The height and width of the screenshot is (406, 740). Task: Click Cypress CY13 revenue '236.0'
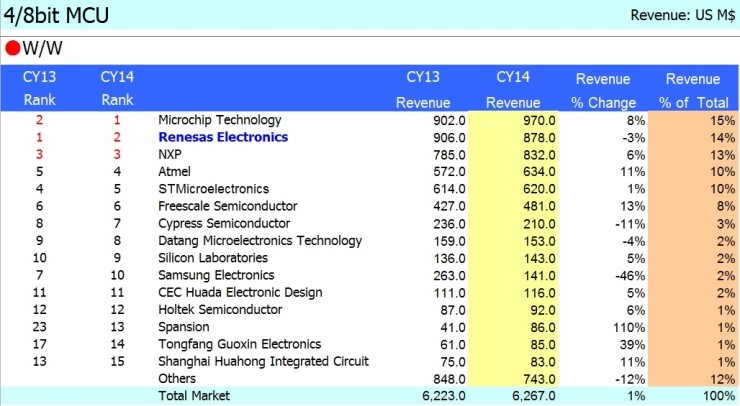pos(449,224)
